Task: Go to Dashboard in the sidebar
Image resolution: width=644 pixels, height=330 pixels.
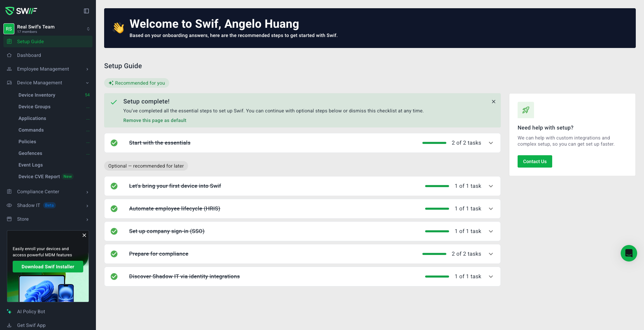Action: tap(29, 55)
